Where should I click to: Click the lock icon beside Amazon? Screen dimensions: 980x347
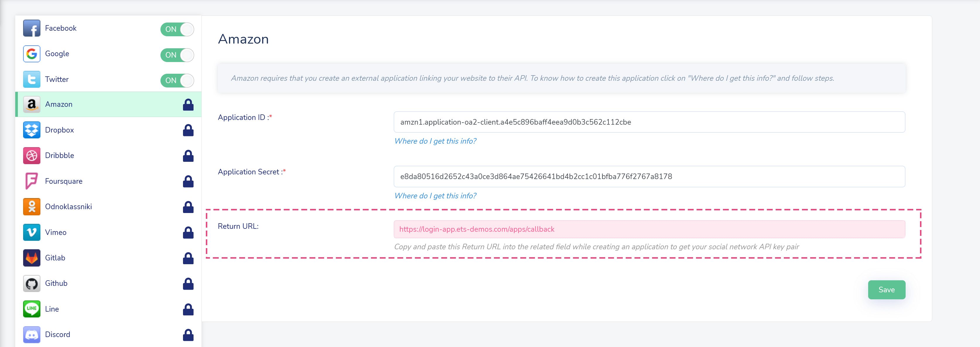coord(188,104)
